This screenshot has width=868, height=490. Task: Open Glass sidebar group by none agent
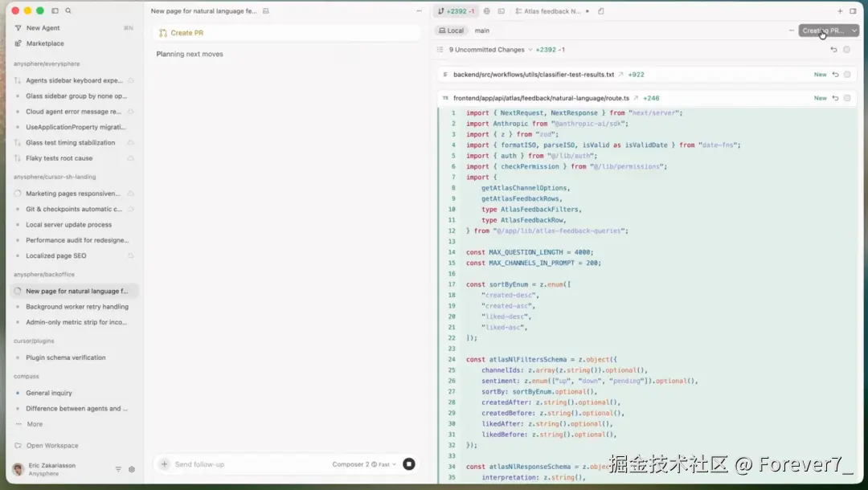tap(74, 96)
